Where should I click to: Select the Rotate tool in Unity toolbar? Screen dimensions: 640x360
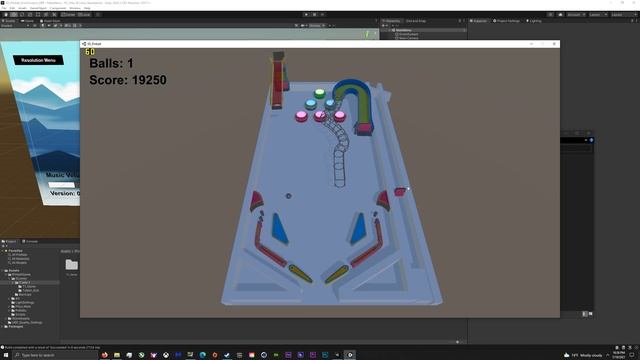pos(22,15)
